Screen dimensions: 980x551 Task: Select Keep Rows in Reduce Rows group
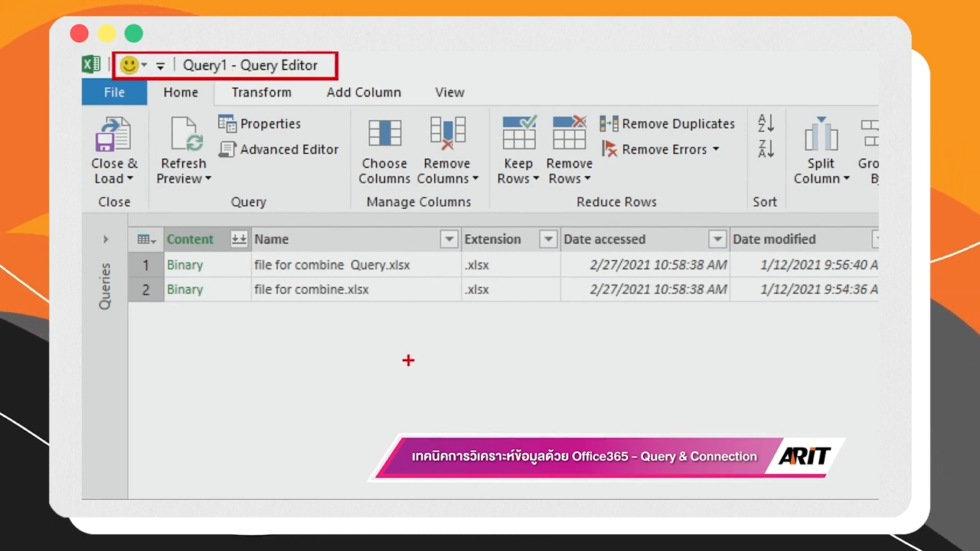click(x=518, y=149)
